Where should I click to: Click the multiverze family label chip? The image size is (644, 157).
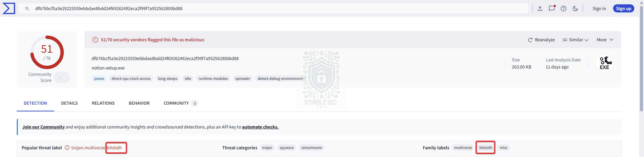(x=463, y=148)
